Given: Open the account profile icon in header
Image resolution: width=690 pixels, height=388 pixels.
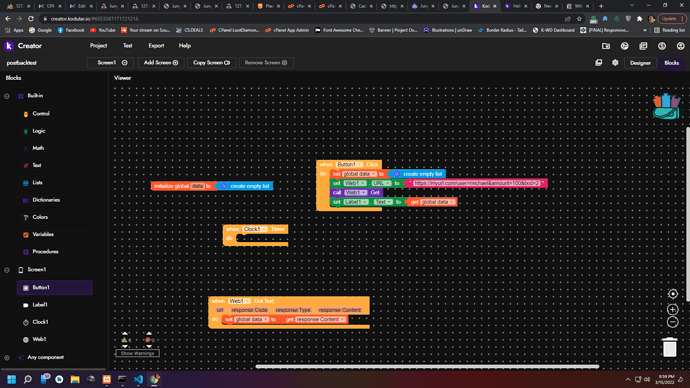Looking at the screenshot, I should click(x=680, y=46).
